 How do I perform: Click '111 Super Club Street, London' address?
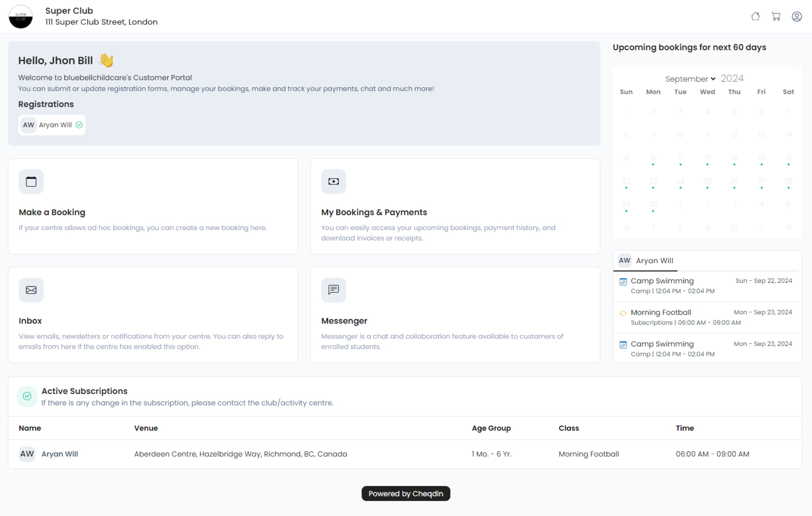click(x=101, y=22)
